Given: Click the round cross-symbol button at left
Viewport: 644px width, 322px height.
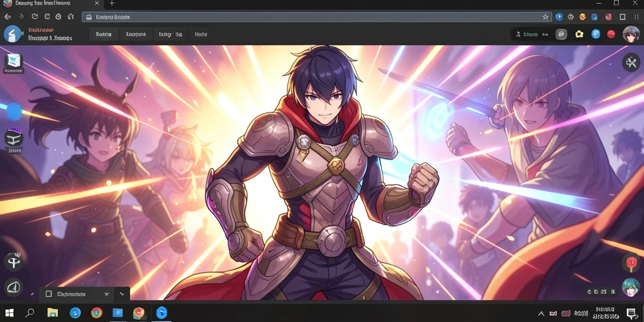Looking at the screenshot, I should (14, 262).
